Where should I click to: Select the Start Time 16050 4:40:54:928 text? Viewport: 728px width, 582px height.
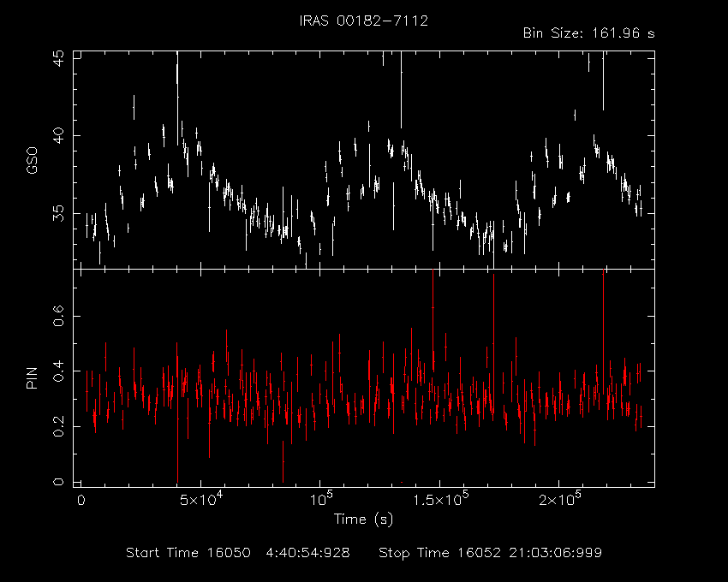pos(238,553)
